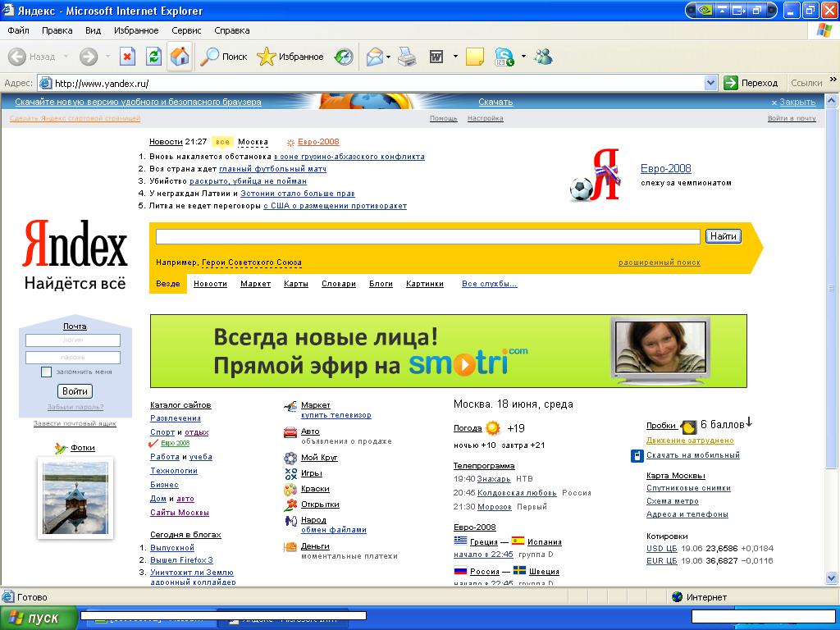Open Word edit icon dropdown arrow
Viewport: 840px width, 630px height.
coord(455,57)
